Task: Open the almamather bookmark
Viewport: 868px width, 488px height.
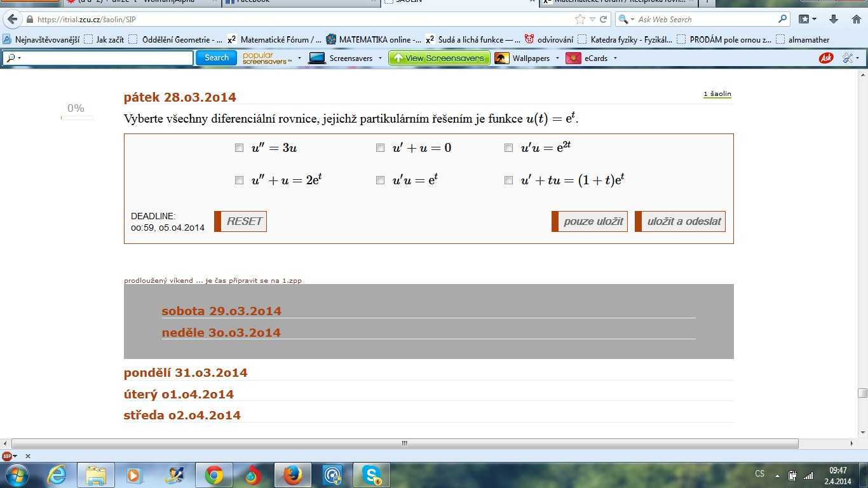Action: (x=803, y=39)
